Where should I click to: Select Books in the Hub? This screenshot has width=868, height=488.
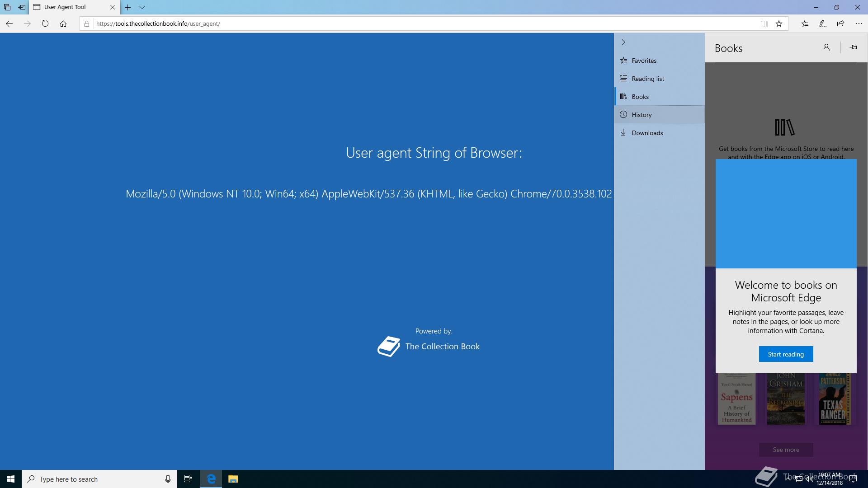(x=659, y=97)
